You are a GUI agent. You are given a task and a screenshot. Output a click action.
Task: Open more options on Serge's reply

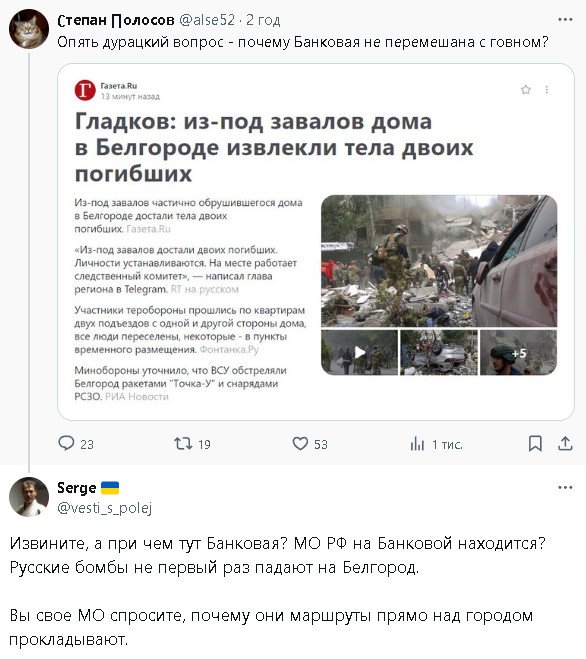point(565,488)
